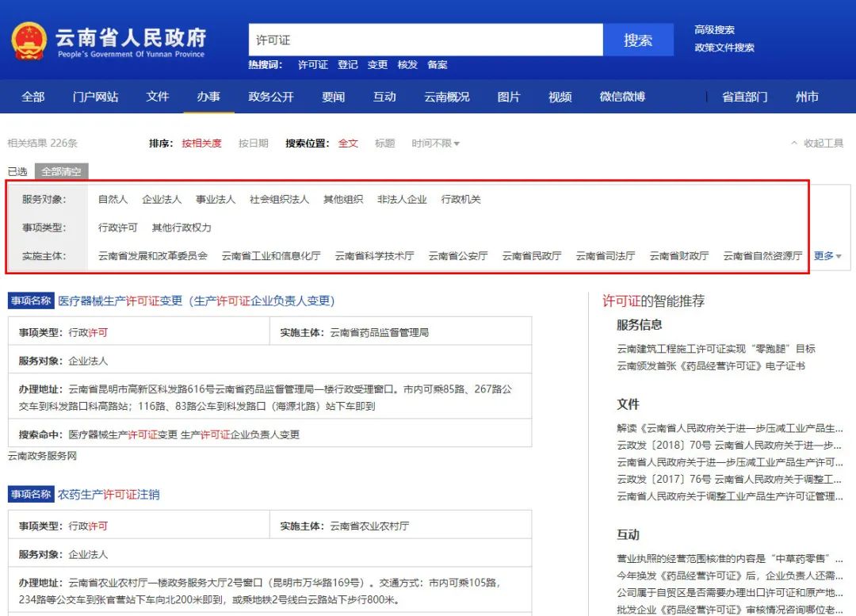Open the 时间不限 time filter dropdown

coord(435,143)
